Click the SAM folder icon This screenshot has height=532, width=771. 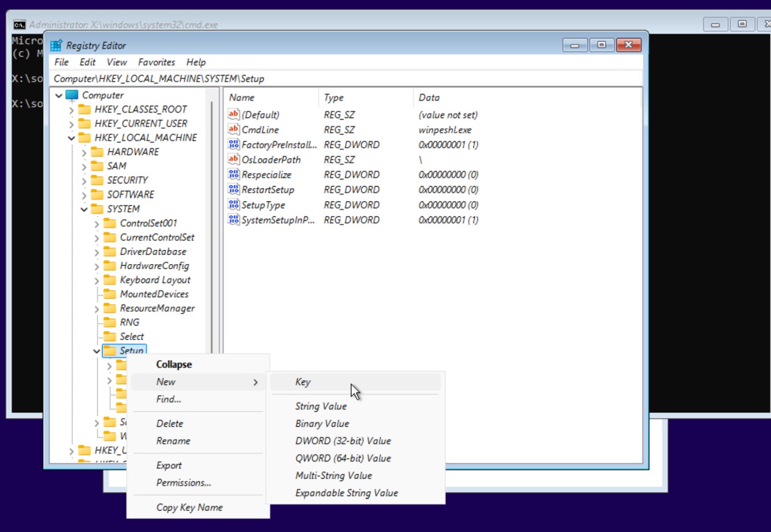tap(98, 166)
